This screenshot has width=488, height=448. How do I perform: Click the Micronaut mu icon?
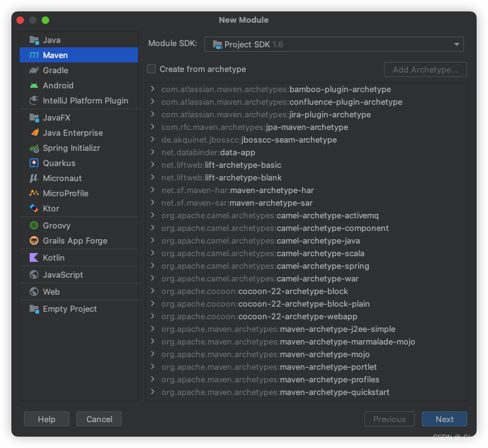pyautogui.click(x=34, y=178)
